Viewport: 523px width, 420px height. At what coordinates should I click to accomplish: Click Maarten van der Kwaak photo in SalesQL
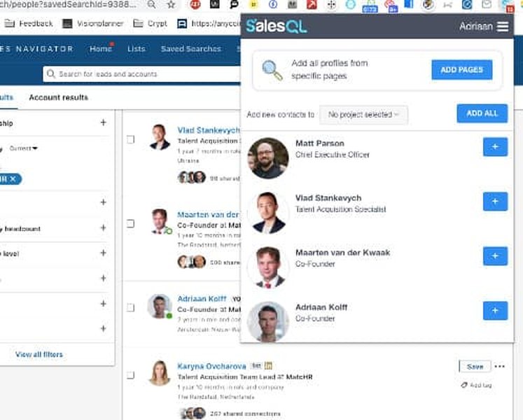[268, 267]
